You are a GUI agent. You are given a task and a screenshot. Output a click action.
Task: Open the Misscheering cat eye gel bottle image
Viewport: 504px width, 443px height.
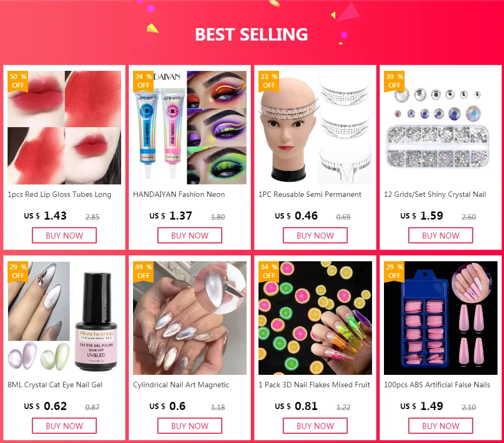pos(64,318)
